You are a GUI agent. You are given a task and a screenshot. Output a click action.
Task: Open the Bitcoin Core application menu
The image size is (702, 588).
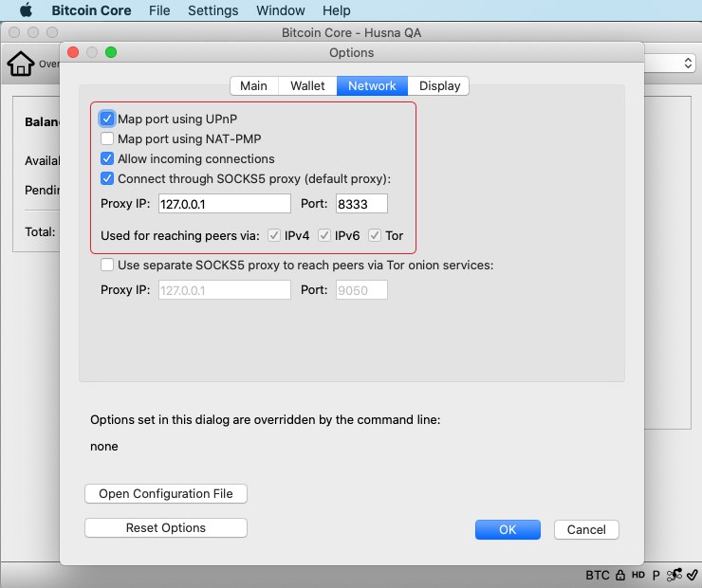pyautogui.click(x=91, y=10)
